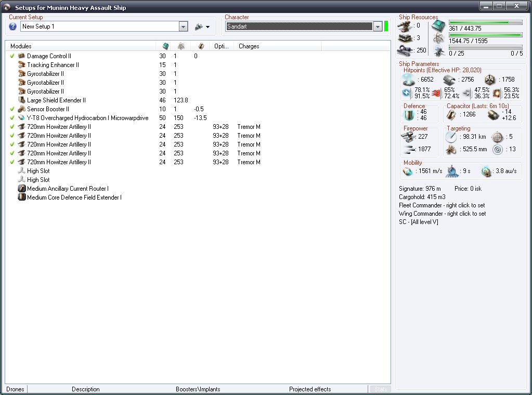Click the turret hardpoints icon in Ship Resources

(x=405, y=26)
